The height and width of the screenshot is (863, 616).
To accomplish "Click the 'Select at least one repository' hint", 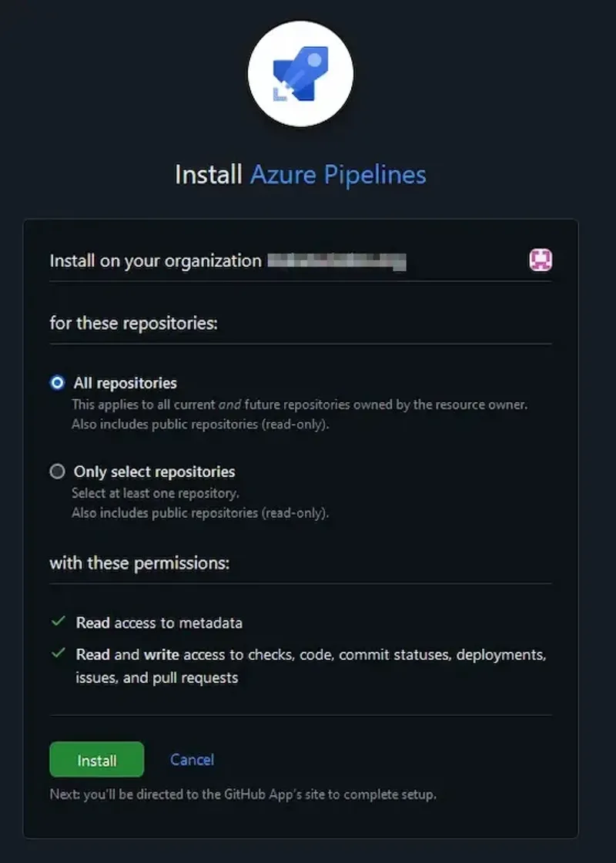I will [156, 493].
